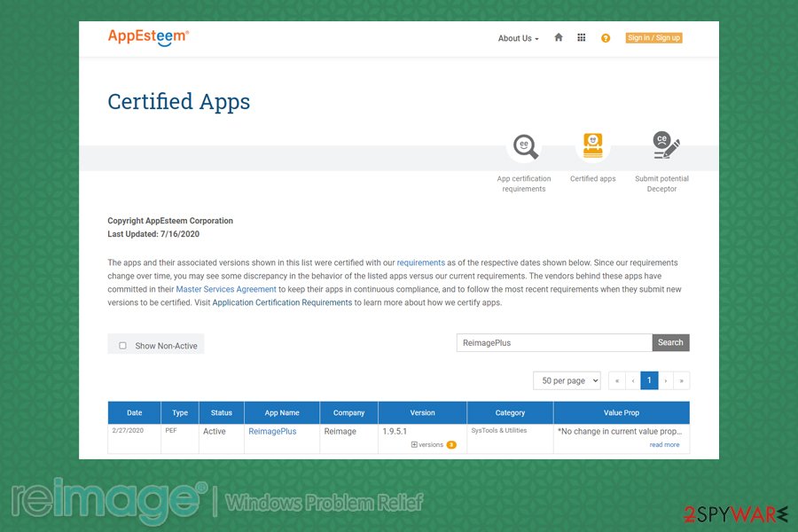Sort by the Category column header

(510, 413)
